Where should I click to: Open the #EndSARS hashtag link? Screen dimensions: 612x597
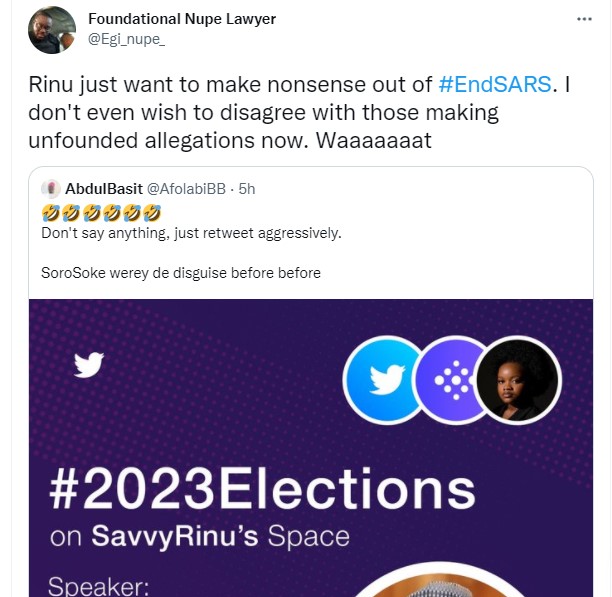[495, 84]
